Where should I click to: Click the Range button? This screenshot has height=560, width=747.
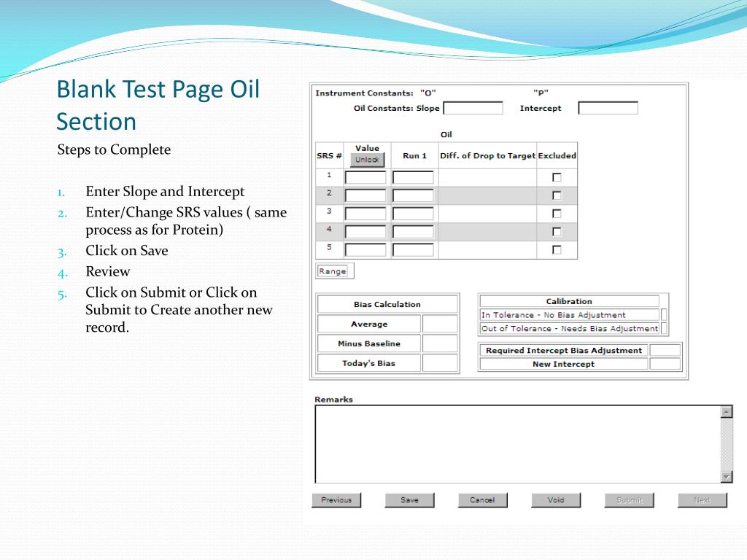tap(333, 271)
